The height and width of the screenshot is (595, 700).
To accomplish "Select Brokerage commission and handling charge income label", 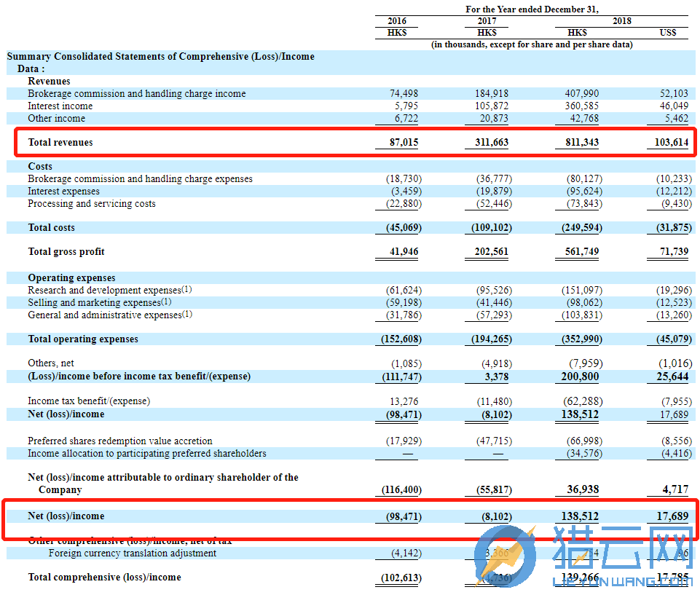I will click(x=137, y=94).
